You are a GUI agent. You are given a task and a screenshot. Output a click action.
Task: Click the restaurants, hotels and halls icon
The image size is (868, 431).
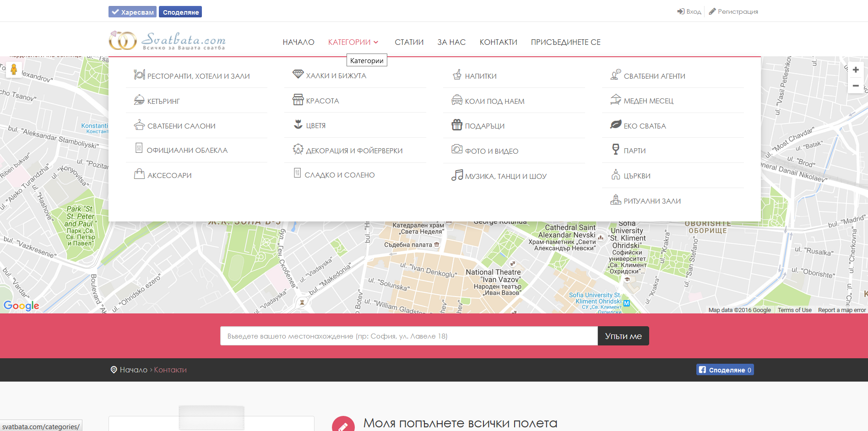[x=139, y=75]
